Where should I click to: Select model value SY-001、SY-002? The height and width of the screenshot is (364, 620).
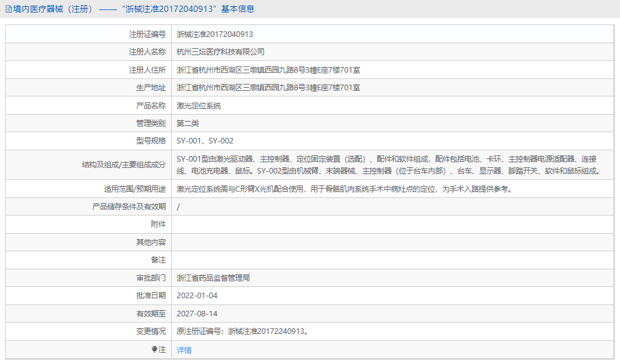205,141
